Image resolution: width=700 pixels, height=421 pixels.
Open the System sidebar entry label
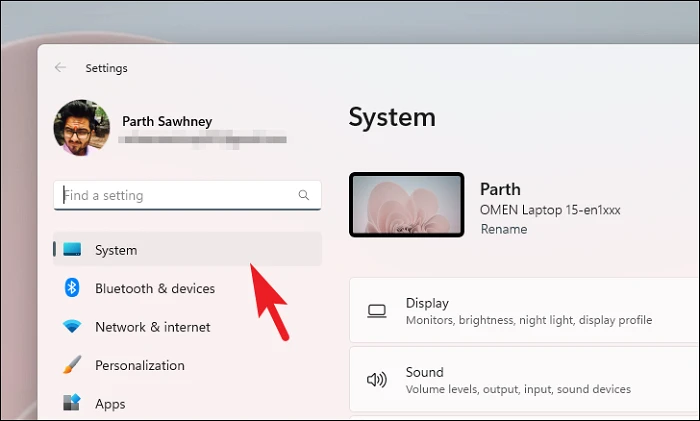click(x=116, y=250)
